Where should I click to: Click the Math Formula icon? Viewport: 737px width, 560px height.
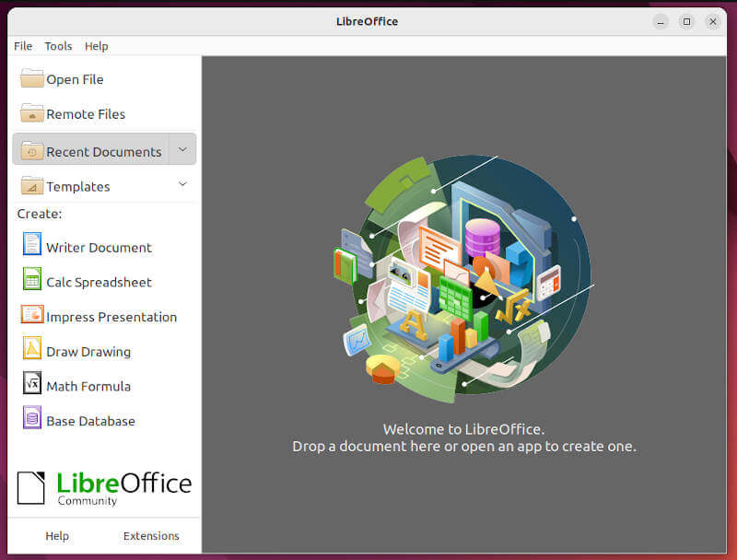32,383
